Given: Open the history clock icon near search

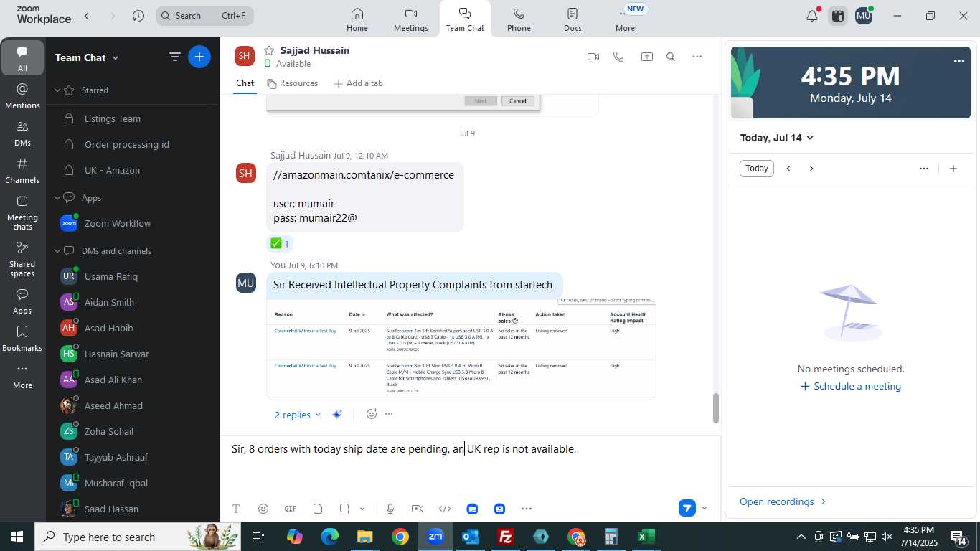Looking at the screenshot, I should 138,16.
